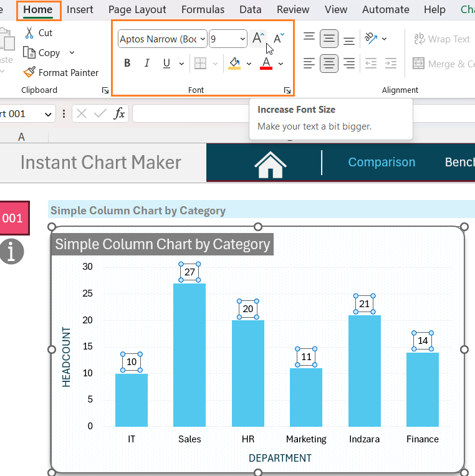Open font color palette arrow
Screen dimensions: 475x476
click(281, 64)
